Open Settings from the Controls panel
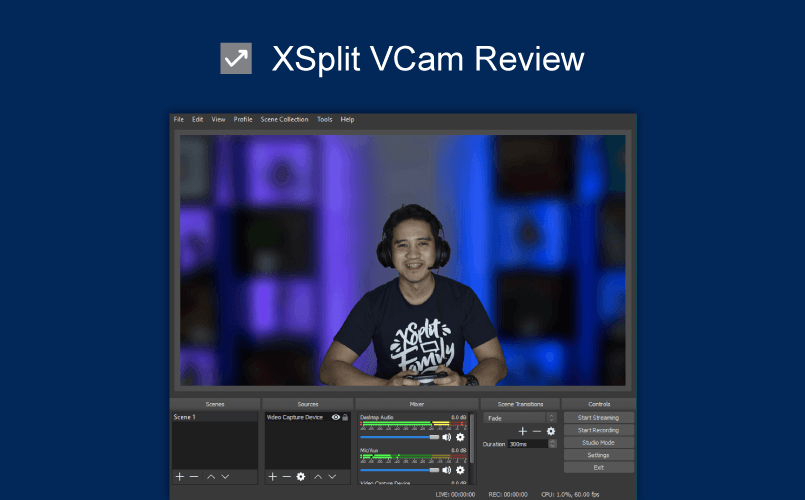805x500 pixels. [599, 455]
